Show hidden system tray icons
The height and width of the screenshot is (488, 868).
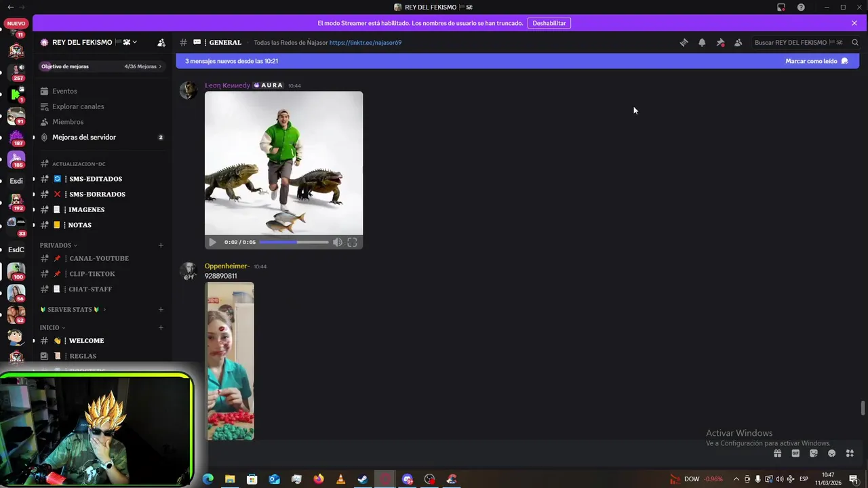(736, 479)
